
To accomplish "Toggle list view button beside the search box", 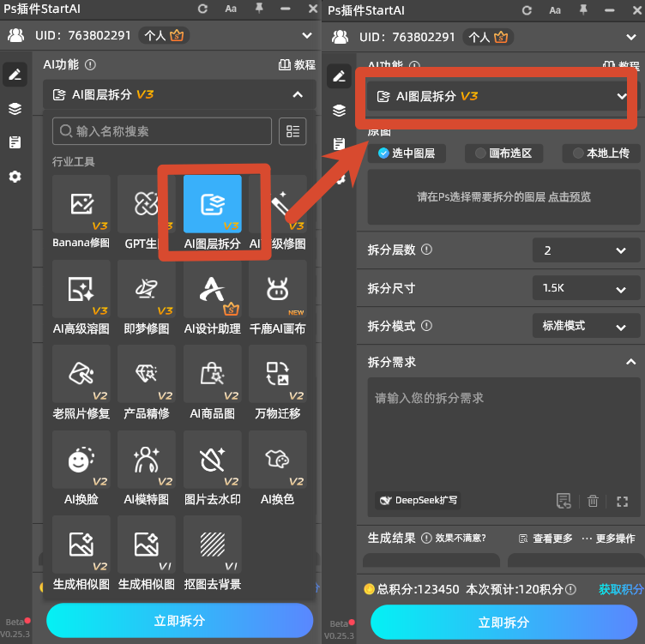I will pyautogui.click(x=292, y=131).
